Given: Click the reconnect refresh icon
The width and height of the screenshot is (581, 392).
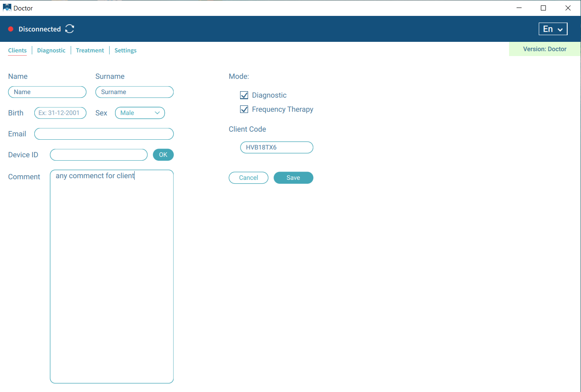Looking at the screenshot, I should pos(70,29).
